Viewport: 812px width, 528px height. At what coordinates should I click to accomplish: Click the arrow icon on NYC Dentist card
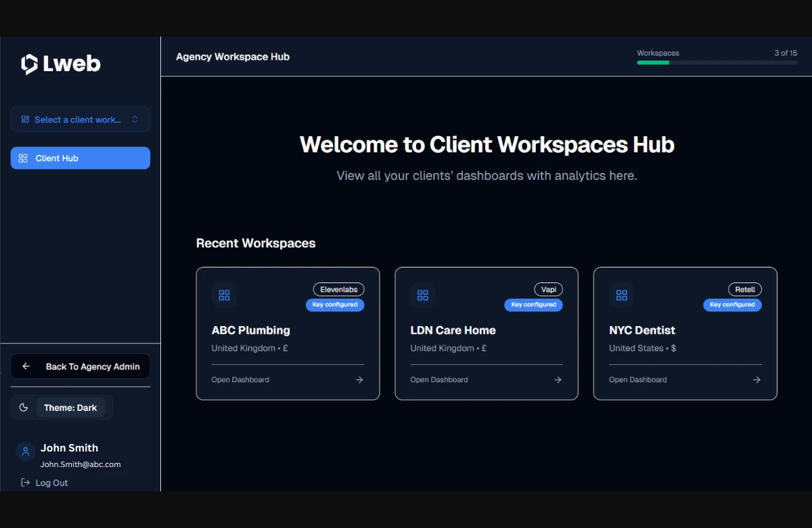pyautogui.click(x=757, y=380)
